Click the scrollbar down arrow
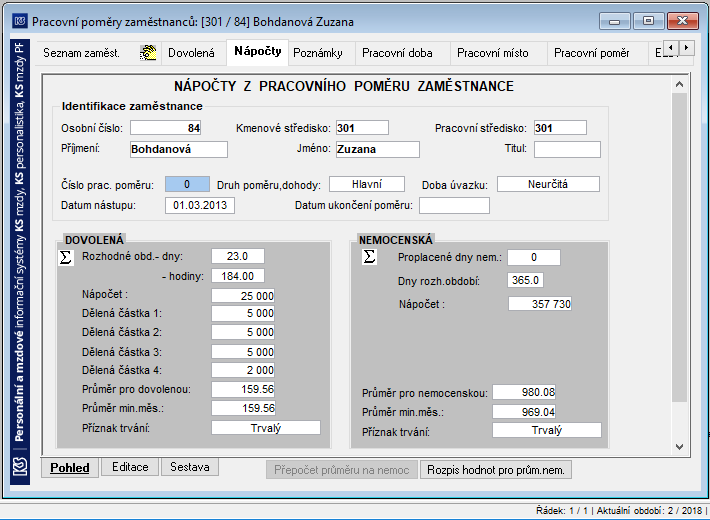 (x=679, y=447)
